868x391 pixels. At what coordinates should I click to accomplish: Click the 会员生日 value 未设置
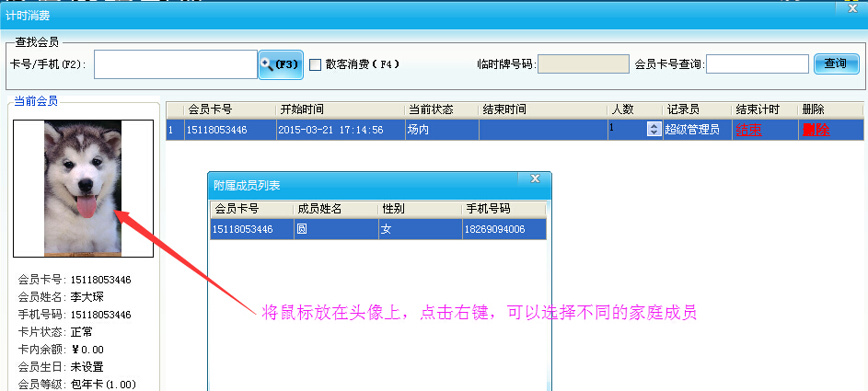pyautogui.click(x=87, y=367)
